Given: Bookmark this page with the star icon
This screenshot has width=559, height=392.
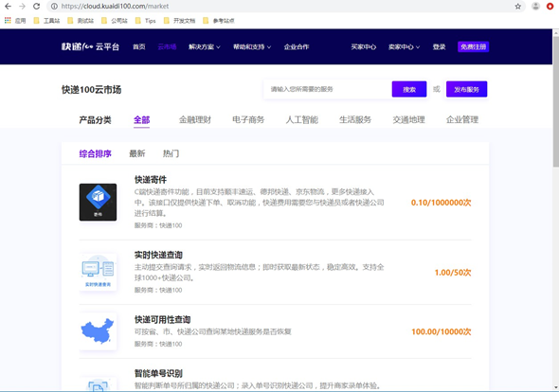Looking at the screenshot, I should pyautogui.click(x=517, y=6).
